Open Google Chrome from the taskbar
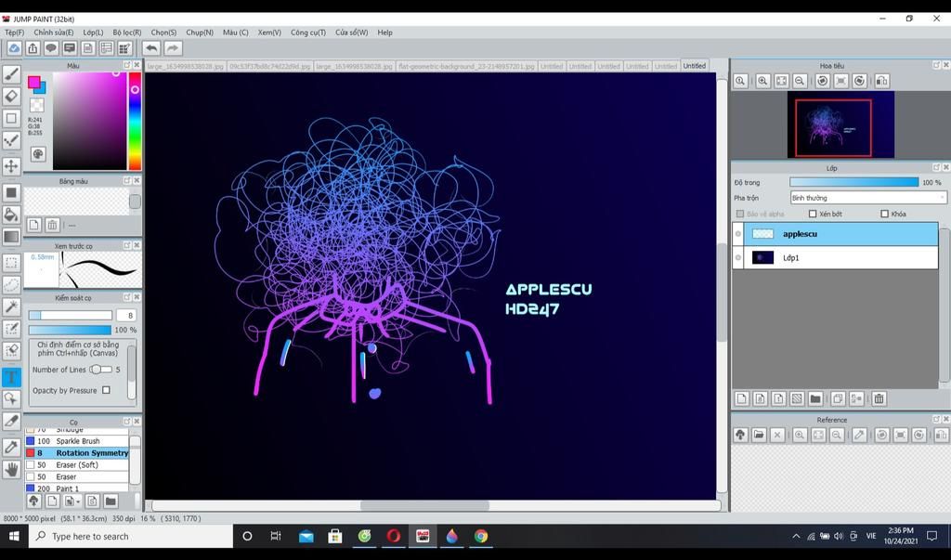This screenshot has width=951, height=560. [x=481, y=536]
